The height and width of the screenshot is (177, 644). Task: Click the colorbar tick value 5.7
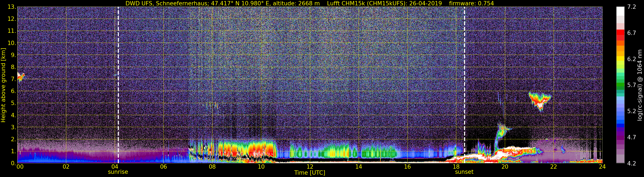point(632,85)
